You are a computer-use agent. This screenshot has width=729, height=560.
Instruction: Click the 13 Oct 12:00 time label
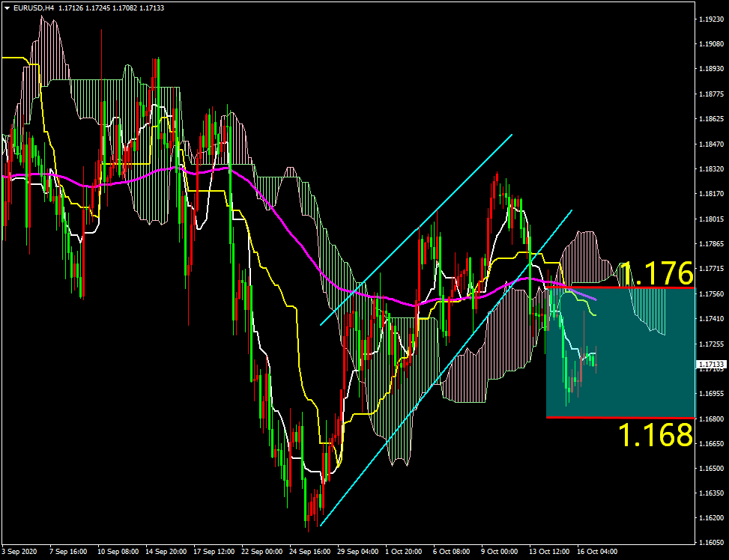(548, 552)
